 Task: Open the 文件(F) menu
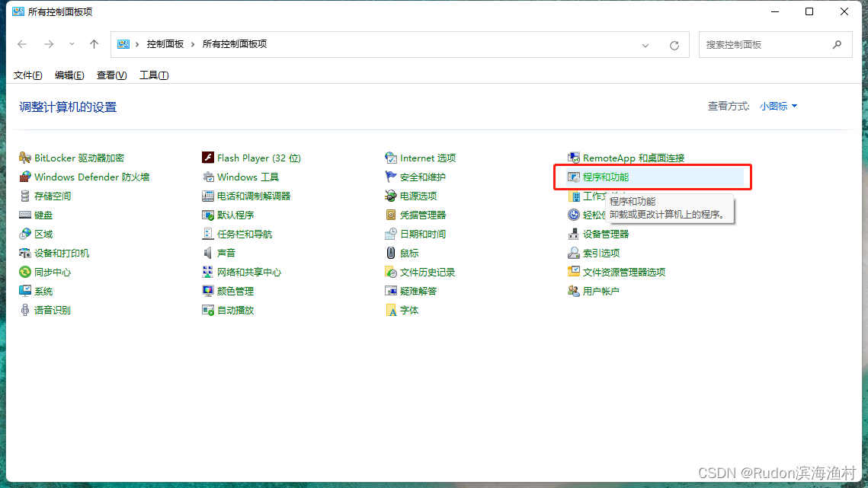[x=27, y=75]
